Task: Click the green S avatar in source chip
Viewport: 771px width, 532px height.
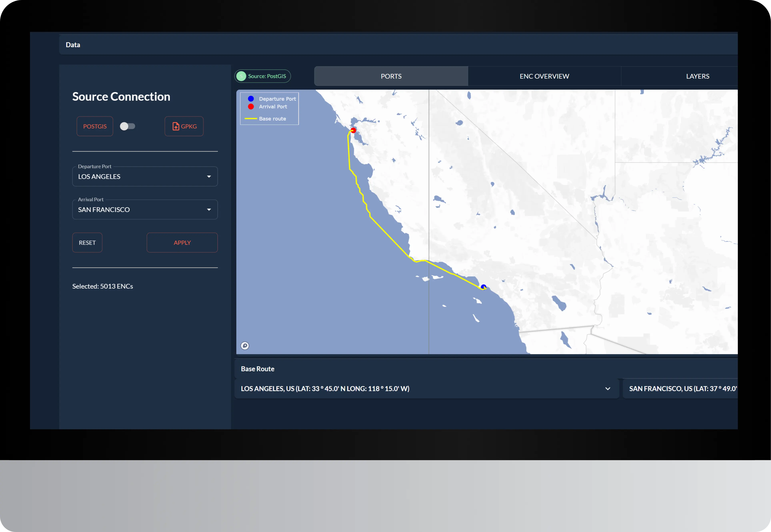Action: (x=241, y=76)
